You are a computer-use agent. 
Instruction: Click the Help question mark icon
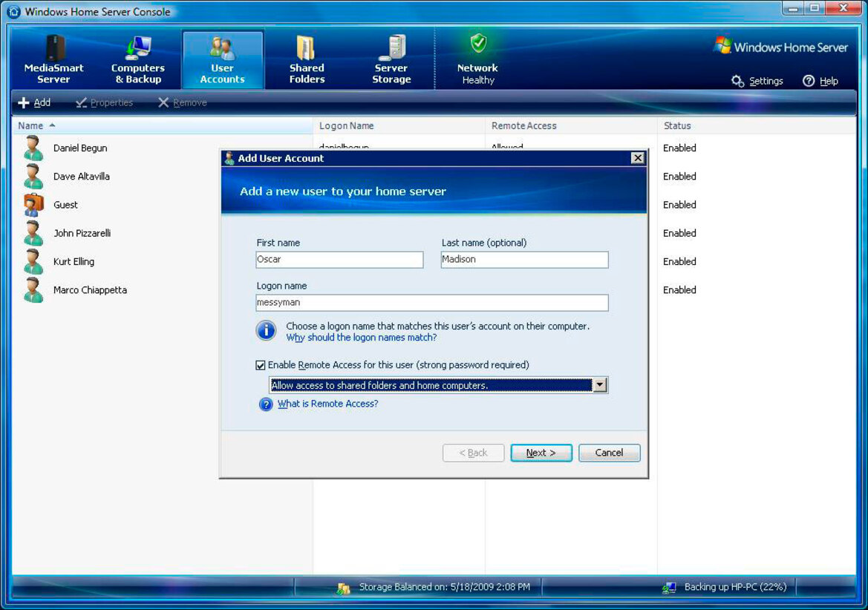[809, 81]
